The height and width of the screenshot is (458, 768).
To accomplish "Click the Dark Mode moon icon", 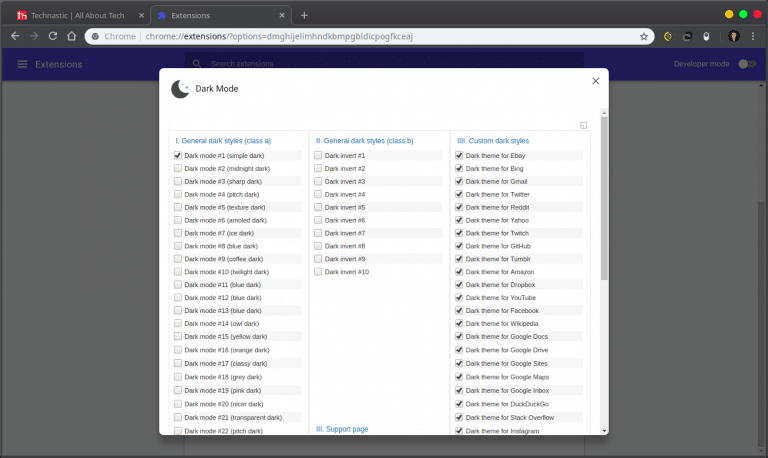I will point(180,89).
